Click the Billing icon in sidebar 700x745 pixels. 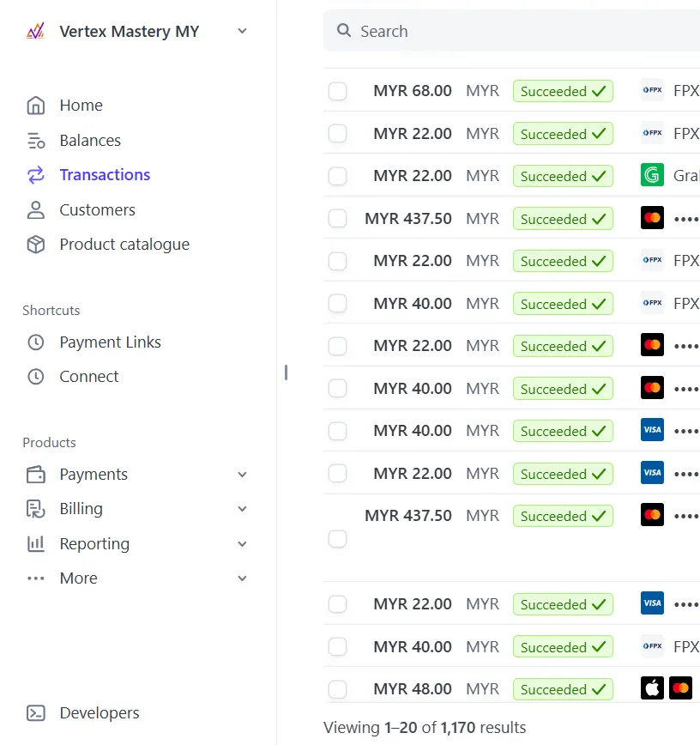(35, 509)
